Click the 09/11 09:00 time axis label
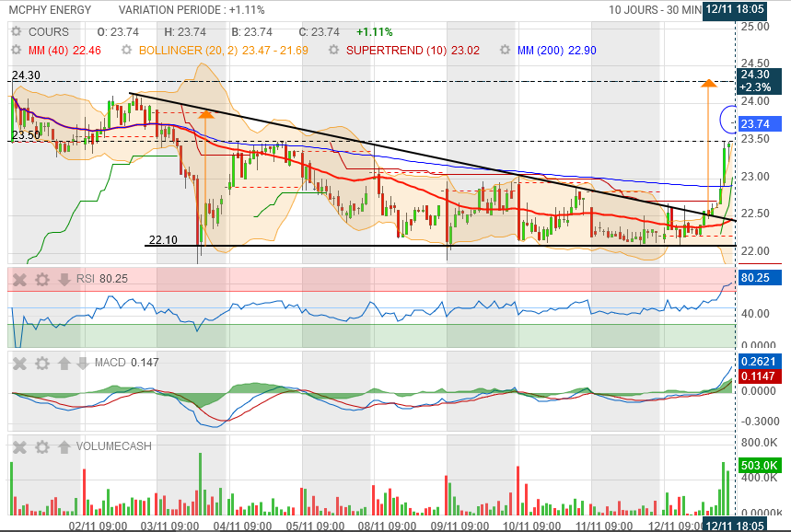791x532 pixels. click(459, 526)
